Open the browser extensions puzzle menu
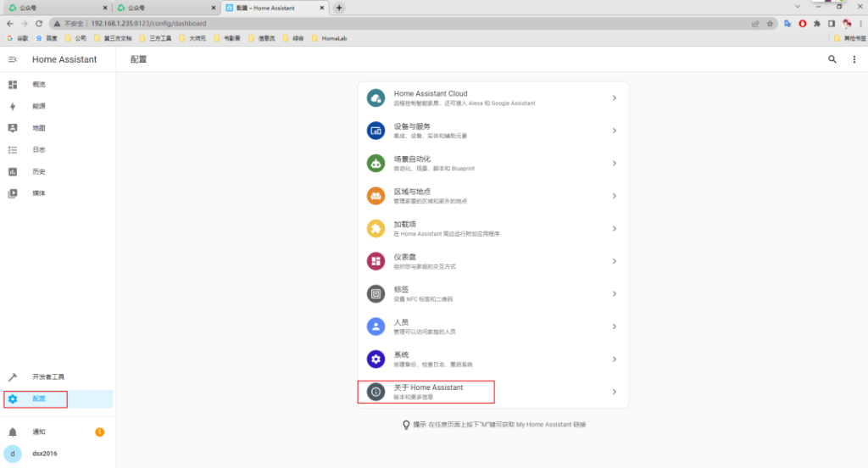868x468 pixels. coord(817,24)
